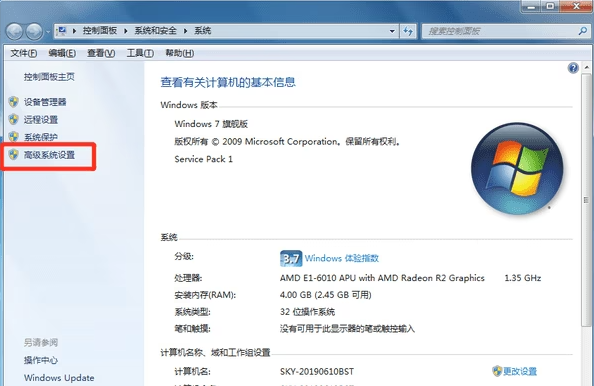Open the 工具(T) menu

pos(140,53)
